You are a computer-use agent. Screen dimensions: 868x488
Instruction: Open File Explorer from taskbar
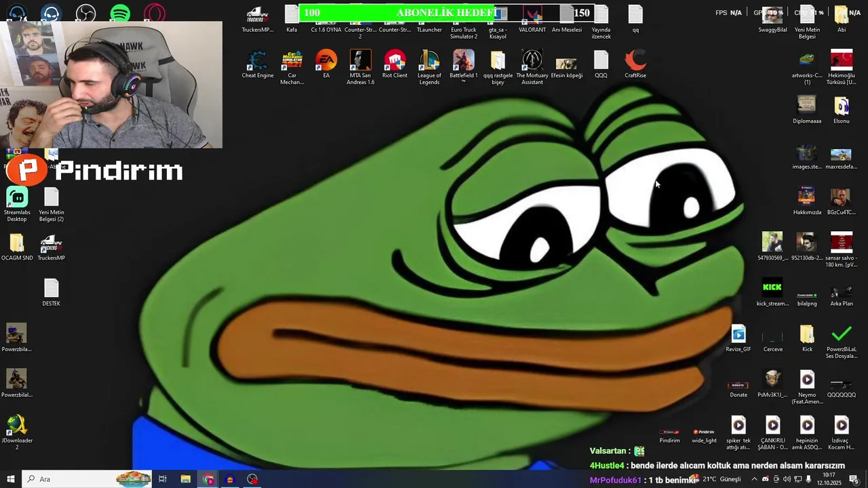tap(186, 479)
